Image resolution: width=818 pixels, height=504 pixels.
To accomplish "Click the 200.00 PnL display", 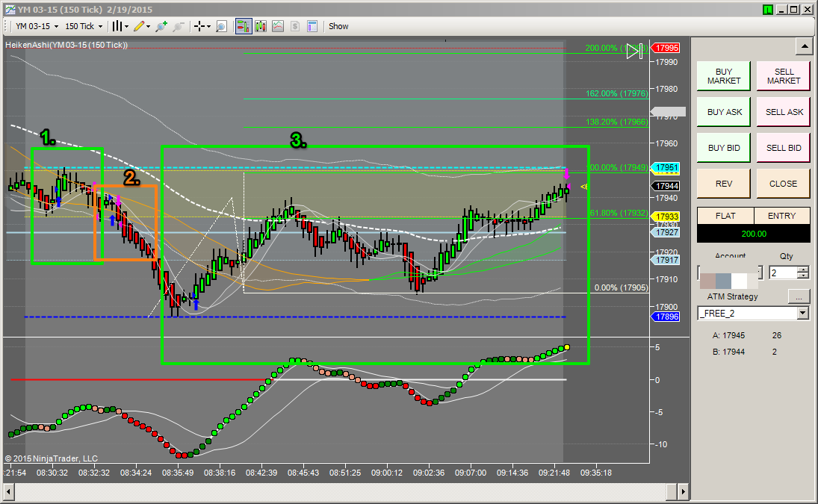I will click(754, 234).
